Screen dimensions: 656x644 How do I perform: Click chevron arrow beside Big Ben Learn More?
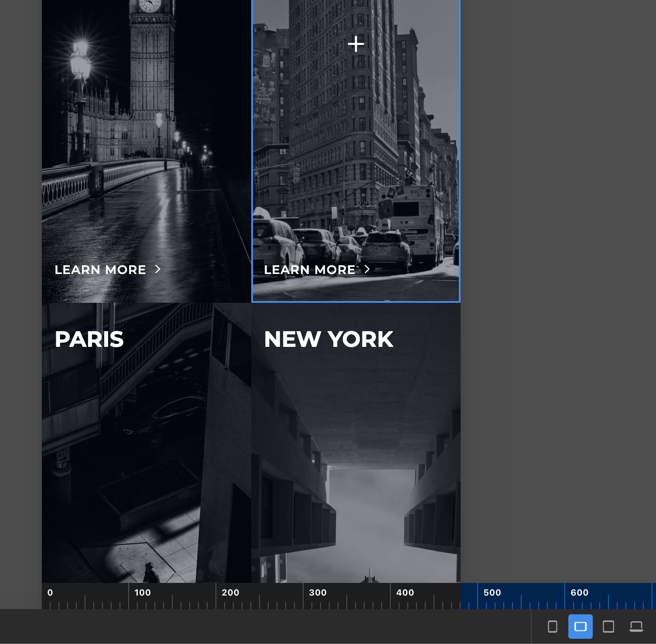point(158,269)
